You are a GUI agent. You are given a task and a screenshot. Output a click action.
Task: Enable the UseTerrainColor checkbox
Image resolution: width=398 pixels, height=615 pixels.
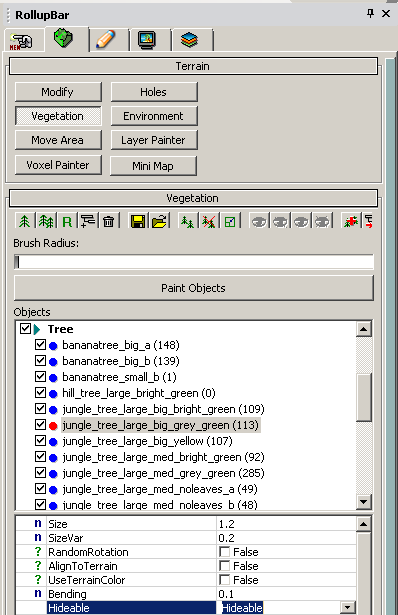coord(225,580)
